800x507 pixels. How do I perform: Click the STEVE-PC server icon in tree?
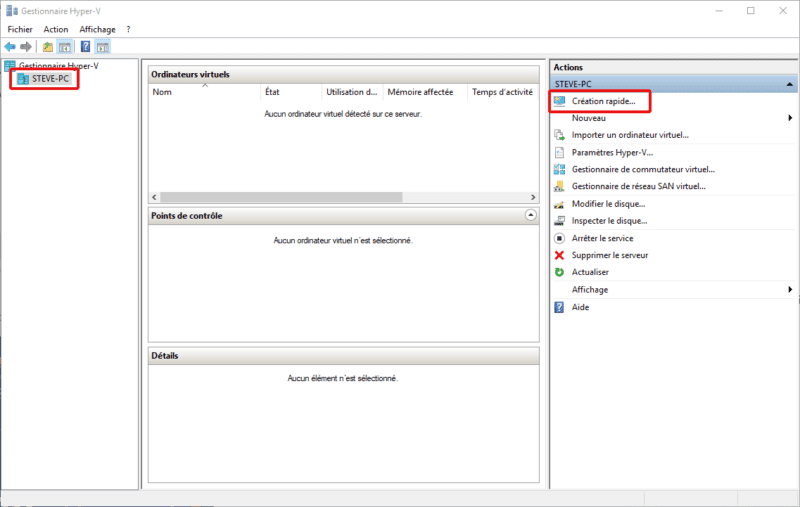pyautogui.click(x=23, y=79)
